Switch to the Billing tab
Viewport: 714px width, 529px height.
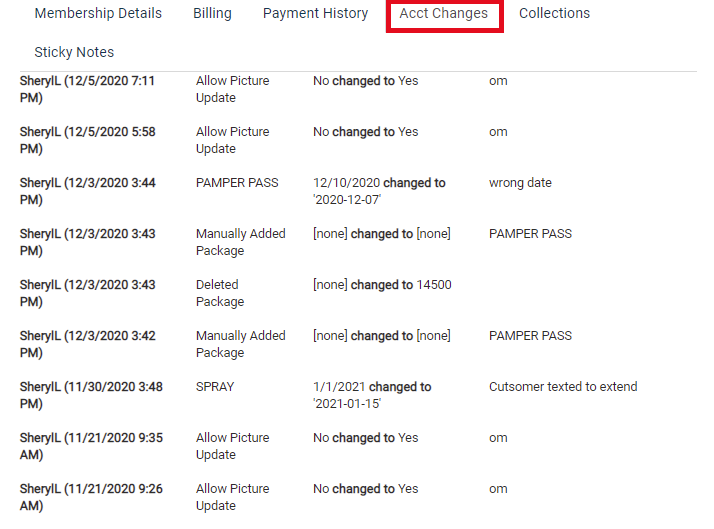(x=212, y=14)
